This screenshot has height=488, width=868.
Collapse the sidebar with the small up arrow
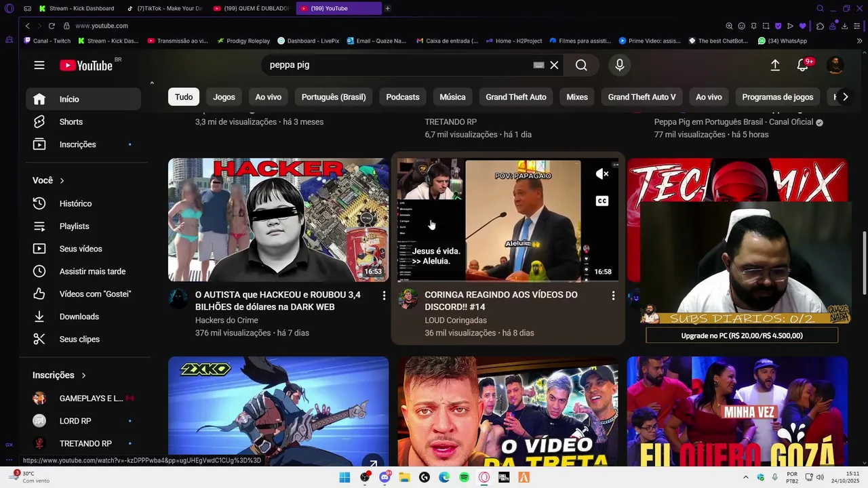pyautogui.click(x=152, y=83)
